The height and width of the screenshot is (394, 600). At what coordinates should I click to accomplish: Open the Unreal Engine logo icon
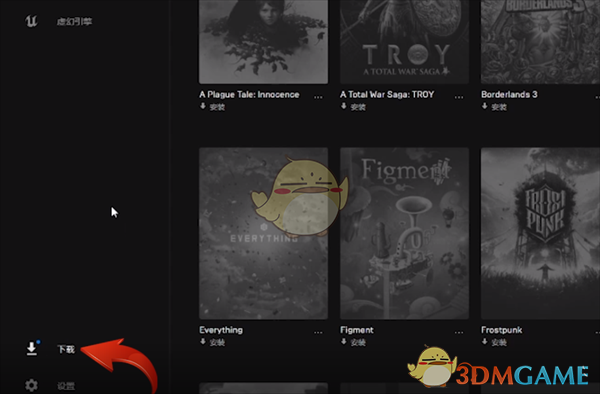pyautogui.click(x=31, y=21)
